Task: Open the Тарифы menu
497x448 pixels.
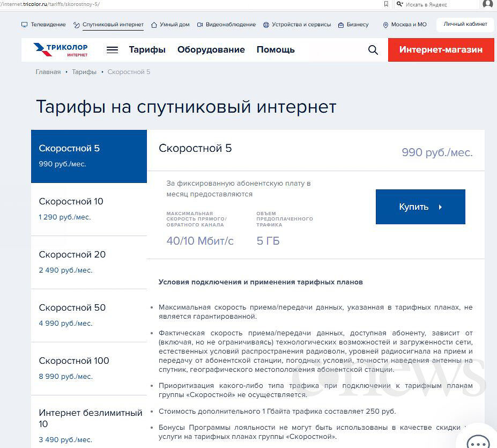Action: click(147, 50)
